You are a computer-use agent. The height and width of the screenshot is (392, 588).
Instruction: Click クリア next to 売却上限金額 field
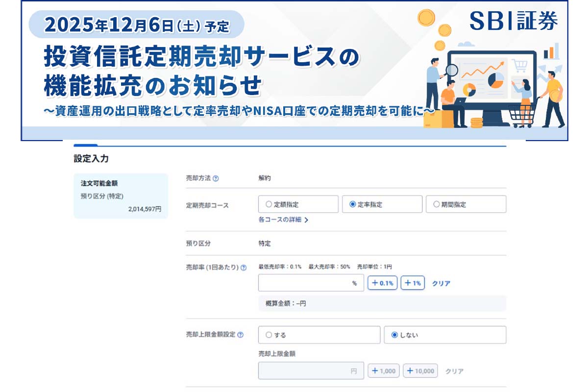pos(454,371)
